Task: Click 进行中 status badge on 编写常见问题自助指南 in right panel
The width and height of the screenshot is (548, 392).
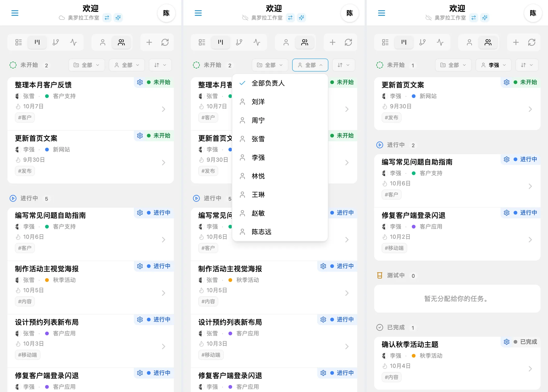Action: [x=526, y=159]
